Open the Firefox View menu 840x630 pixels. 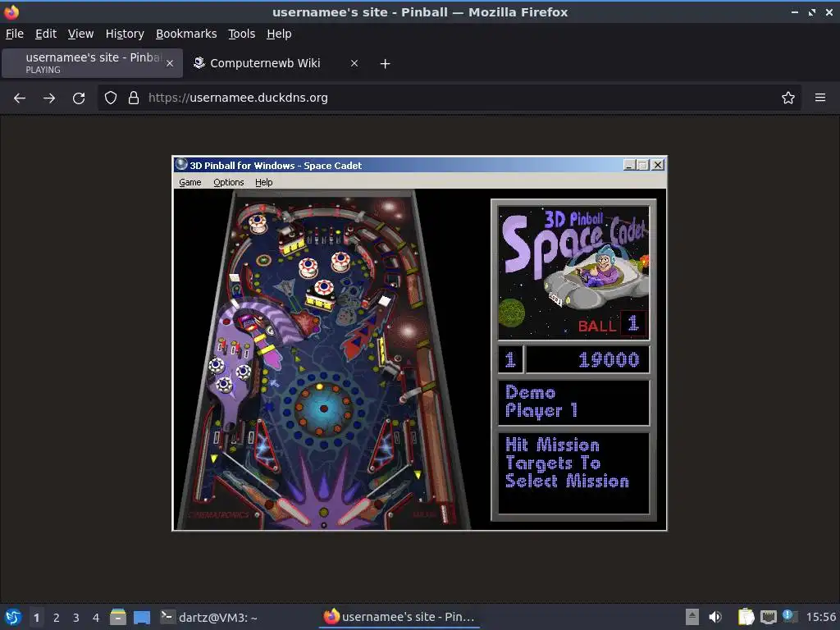click(80, 34)
